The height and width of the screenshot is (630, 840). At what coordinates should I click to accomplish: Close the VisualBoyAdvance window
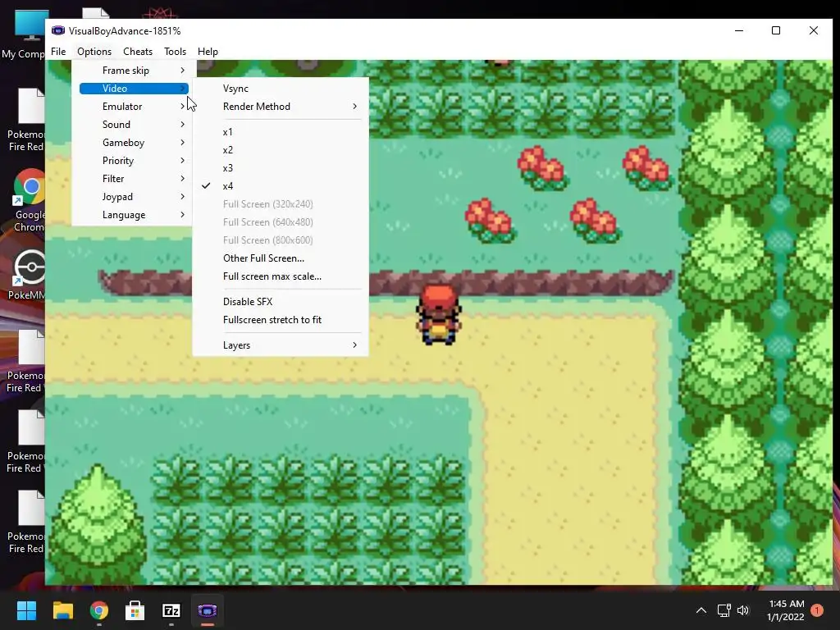pos(813,30)
